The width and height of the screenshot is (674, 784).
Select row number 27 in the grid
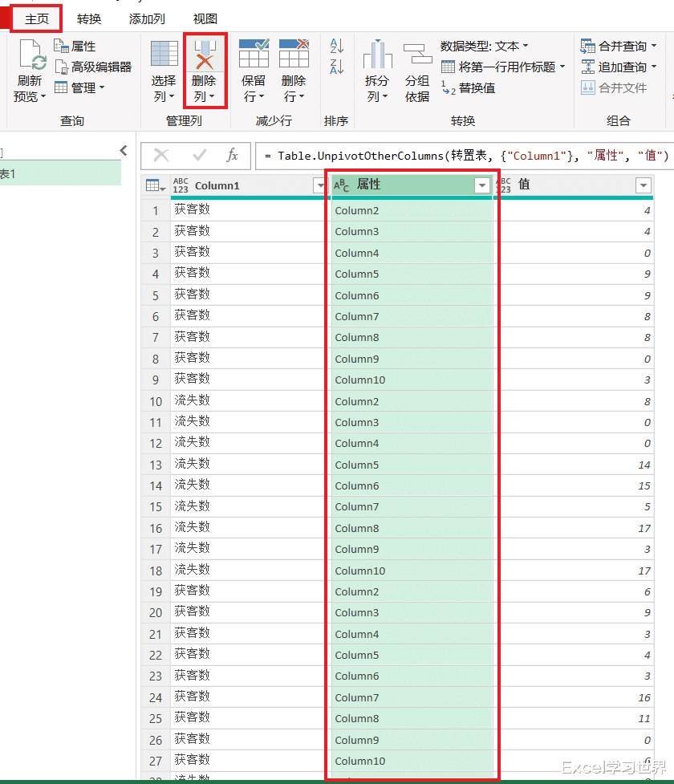(x=156, y=761)
